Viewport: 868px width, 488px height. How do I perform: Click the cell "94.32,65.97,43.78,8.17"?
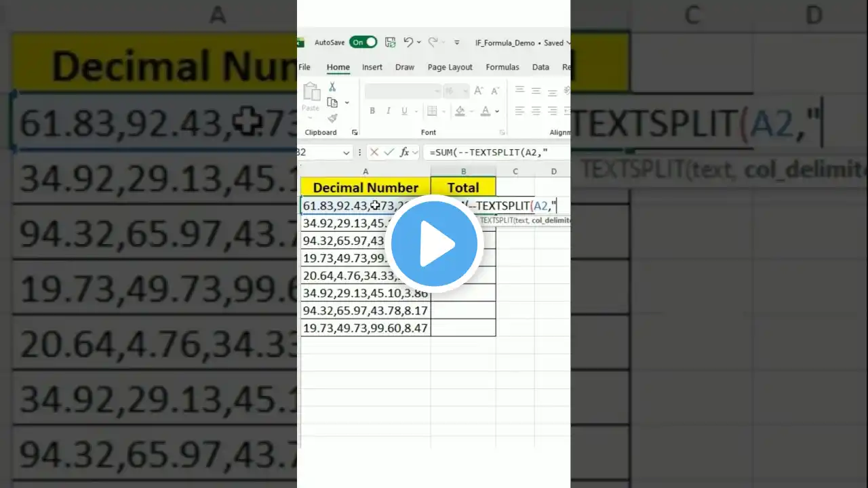coord(366,310)
